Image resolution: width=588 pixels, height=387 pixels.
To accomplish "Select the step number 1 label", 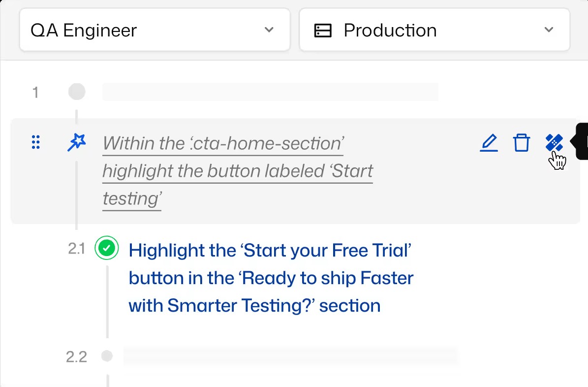I will click(35, 93).
